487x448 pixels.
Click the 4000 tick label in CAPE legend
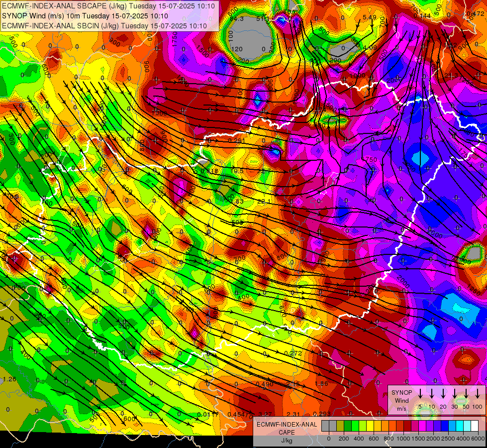pos(463,439)
